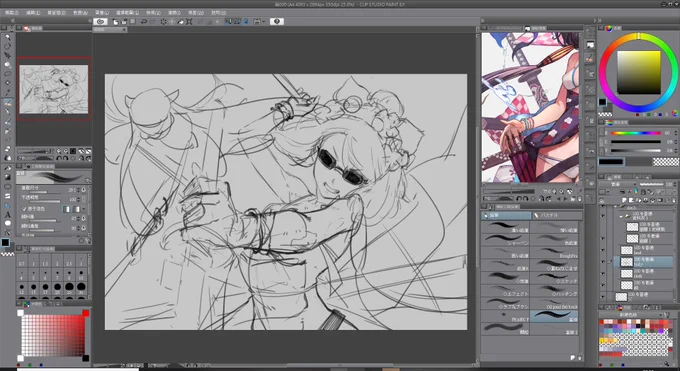Select the Fill bucket tool

click(7, 168)
